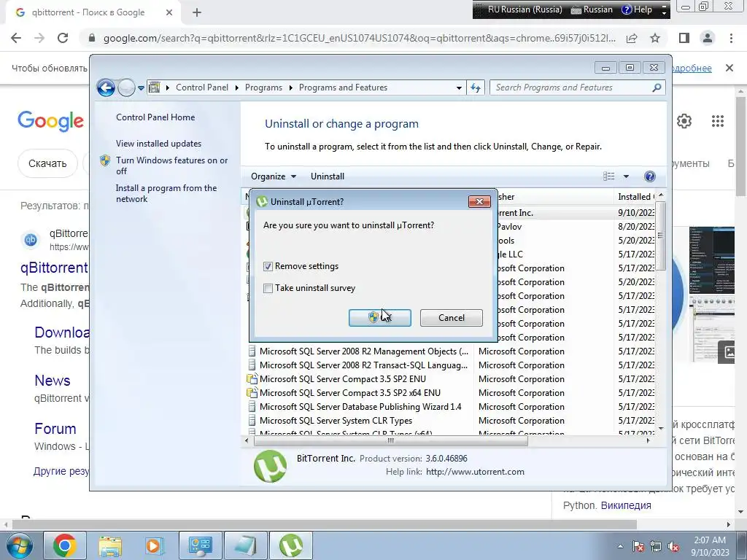Dismiss the Chrome update info bar

(x=729, y=68)
